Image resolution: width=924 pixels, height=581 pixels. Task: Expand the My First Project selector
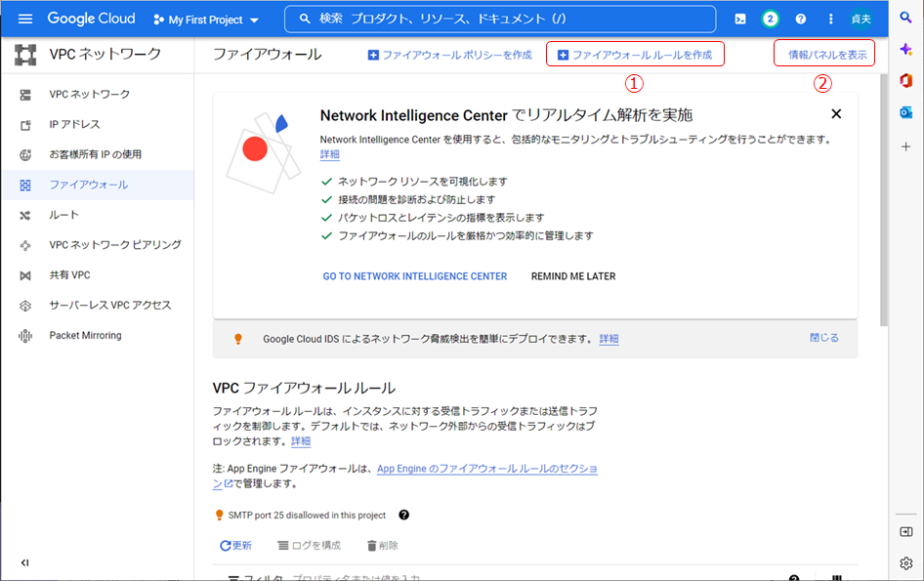pos(207,20)
